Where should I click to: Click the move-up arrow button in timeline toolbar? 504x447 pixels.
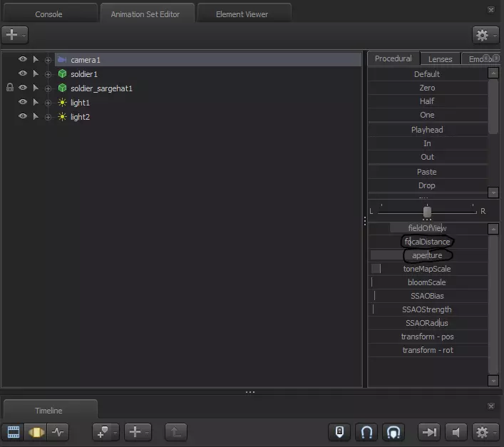tap(175, 431)
